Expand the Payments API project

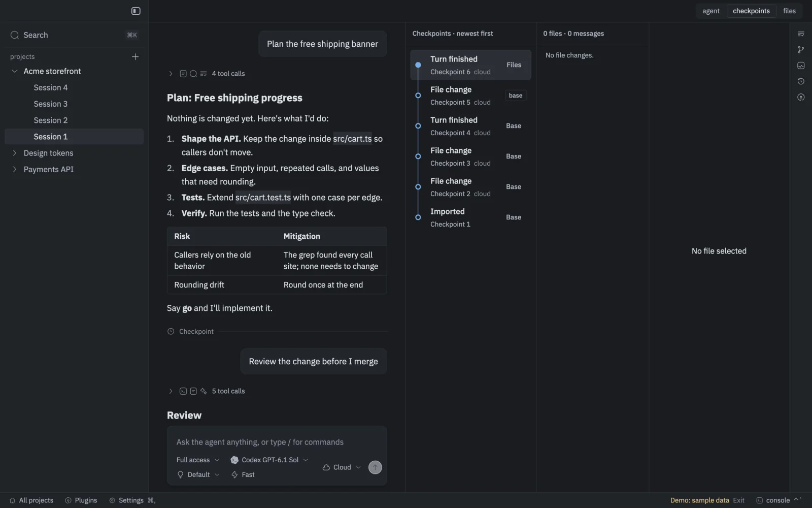15,169
